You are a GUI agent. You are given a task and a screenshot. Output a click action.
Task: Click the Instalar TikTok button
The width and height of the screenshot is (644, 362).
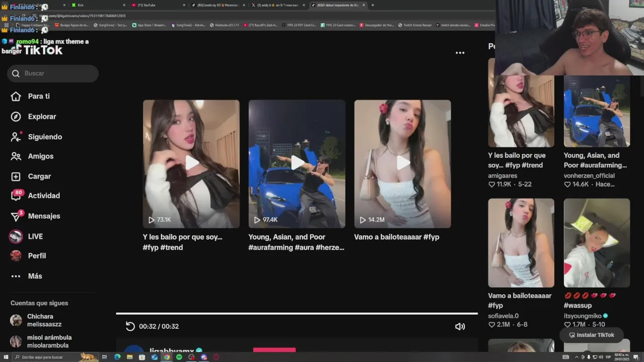pos(591,335)
